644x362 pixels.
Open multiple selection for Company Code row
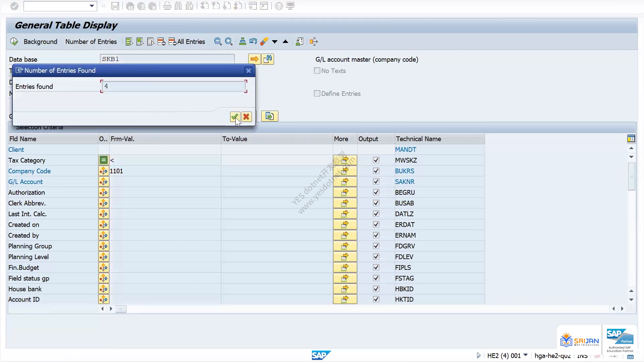[345, 171]
